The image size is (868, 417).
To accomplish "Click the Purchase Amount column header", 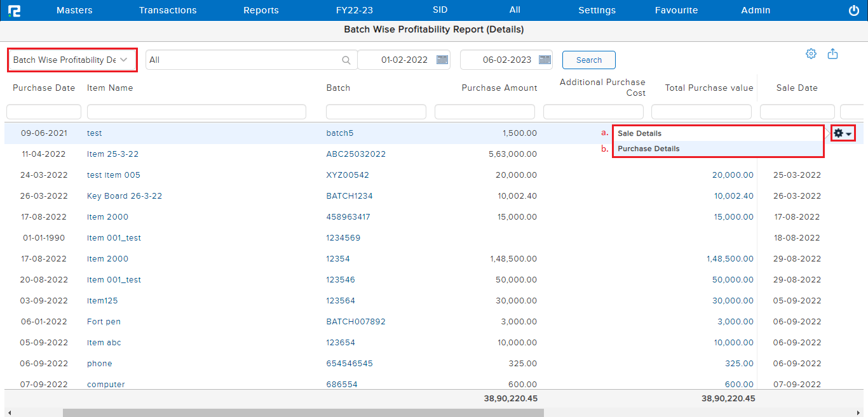I will pos(499,88).
